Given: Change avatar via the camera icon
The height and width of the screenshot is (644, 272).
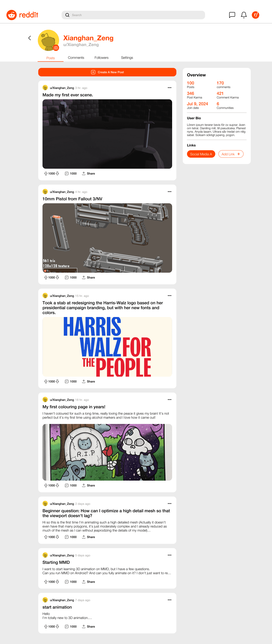Looking at the screenshot, I should [56, 48].
